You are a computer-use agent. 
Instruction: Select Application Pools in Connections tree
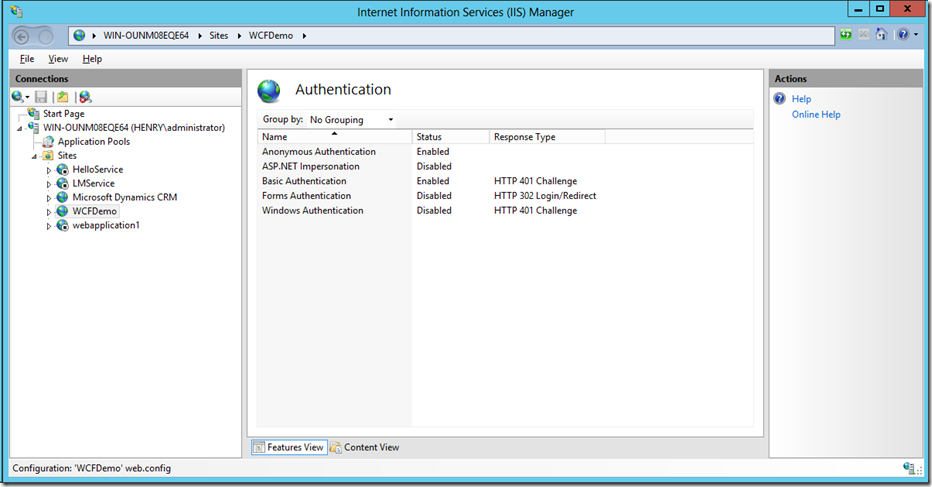(94, 142)
